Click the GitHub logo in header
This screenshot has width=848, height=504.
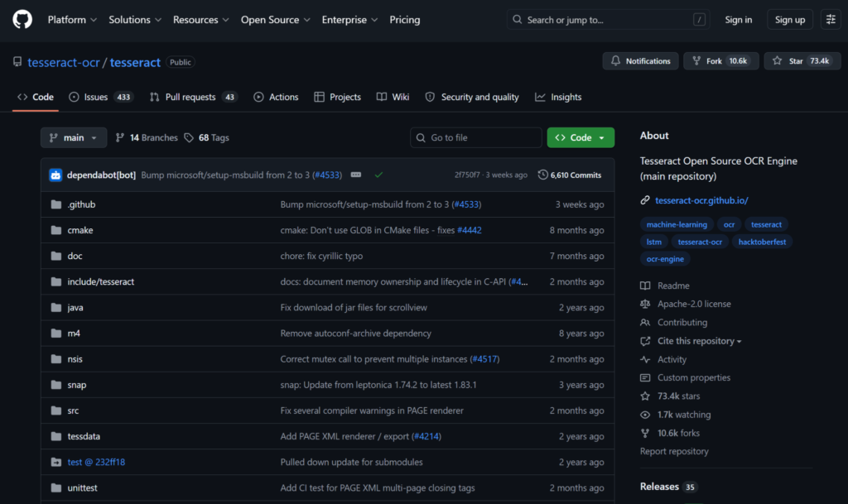click(22, 19)
